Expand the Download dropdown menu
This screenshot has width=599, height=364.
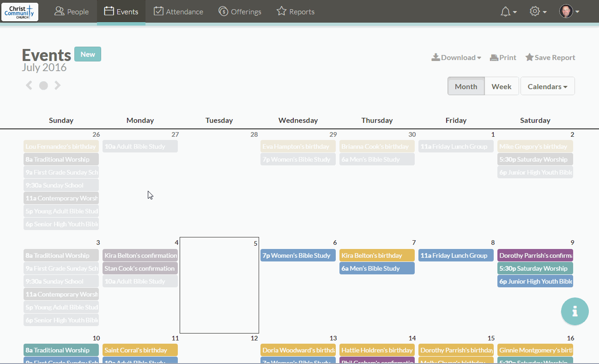pyautogui.click(x=456, y=58)
